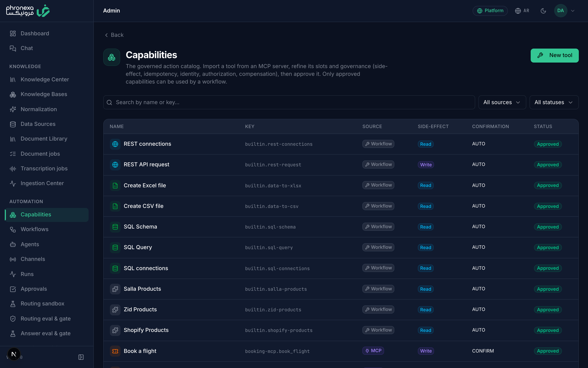Click Workflow badge on SQL Schema row
Image resolution: width=588 pixels, height=368 pixels.
[x=378, y=227]
